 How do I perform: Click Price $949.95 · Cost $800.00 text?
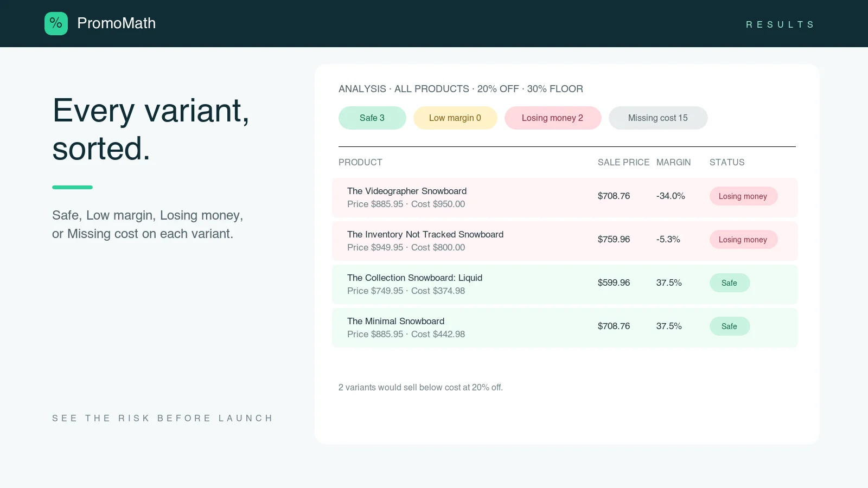click(406, 247)
